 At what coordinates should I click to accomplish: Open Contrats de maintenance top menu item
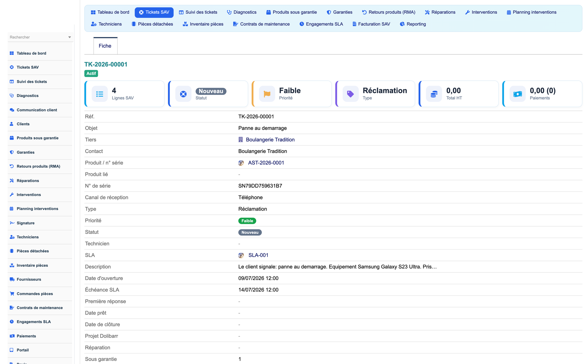click(x=261, y=24)
